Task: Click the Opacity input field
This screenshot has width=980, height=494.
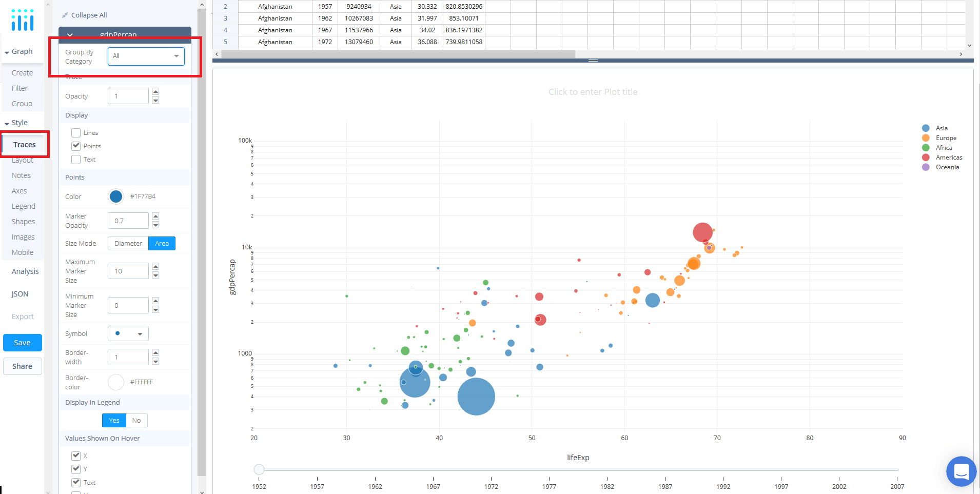Action: [x=128, y=96]
